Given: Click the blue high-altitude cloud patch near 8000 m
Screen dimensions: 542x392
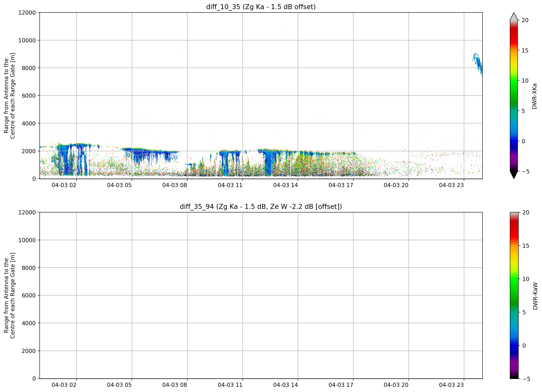Looking at the screenshot, I should pos(478,63).
